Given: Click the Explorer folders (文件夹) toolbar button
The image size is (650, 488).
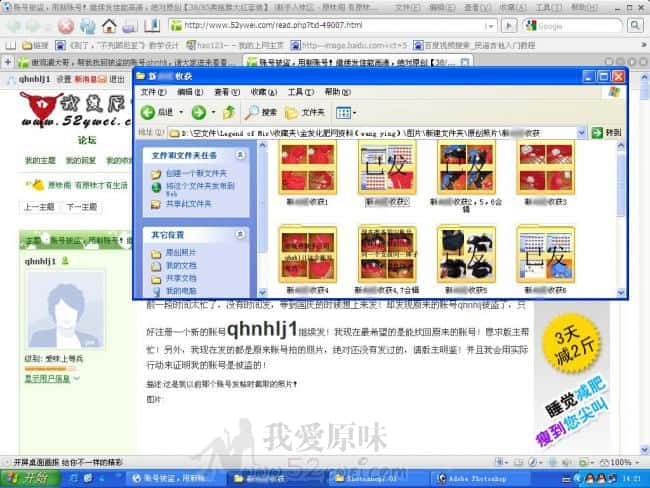Looking at the screenshot, I should tap(306, 112).
